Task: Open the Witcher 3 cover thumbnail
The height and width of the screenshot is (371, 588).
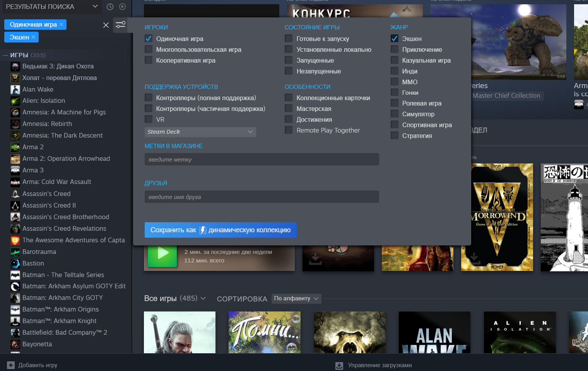Action: tap(179, 332)
